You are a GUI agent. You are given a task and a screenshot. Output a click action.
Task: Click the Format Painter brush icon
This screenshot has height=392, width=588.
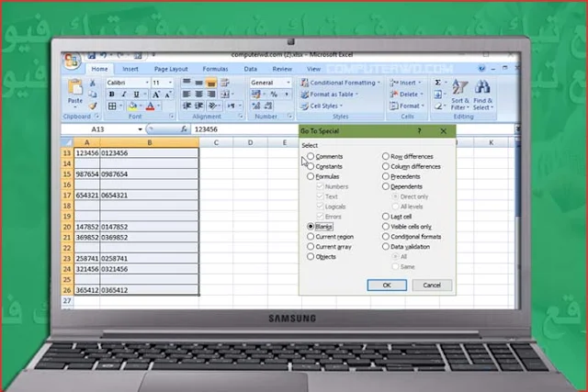pyautogui.click(x=93, y=106)
